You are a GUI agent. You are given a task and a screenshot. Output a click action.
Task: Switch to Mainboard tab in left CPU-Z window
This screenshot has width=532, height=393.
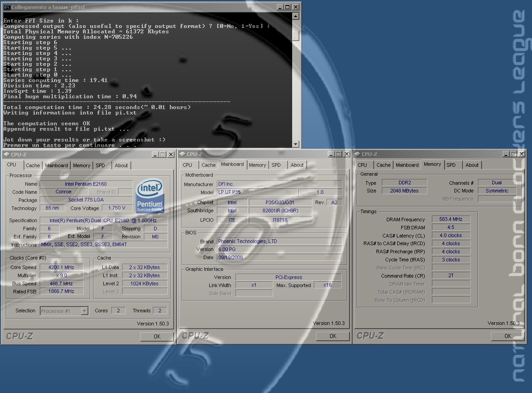(x=56, y=165)
